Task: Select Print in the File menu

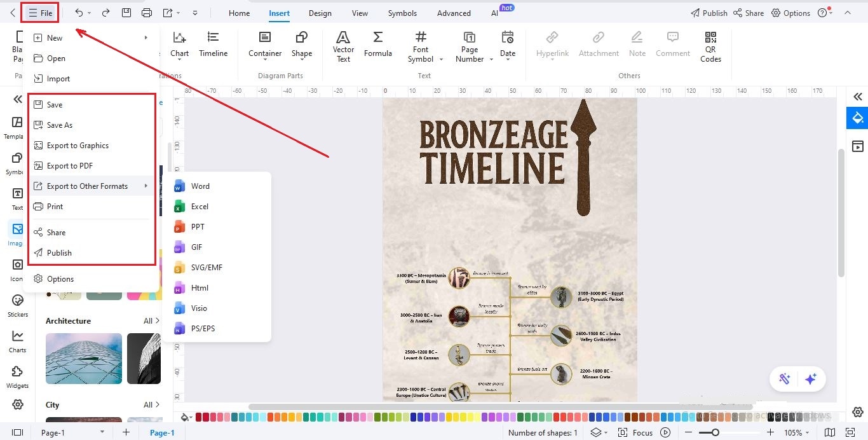Action: (x=91, y=206)
